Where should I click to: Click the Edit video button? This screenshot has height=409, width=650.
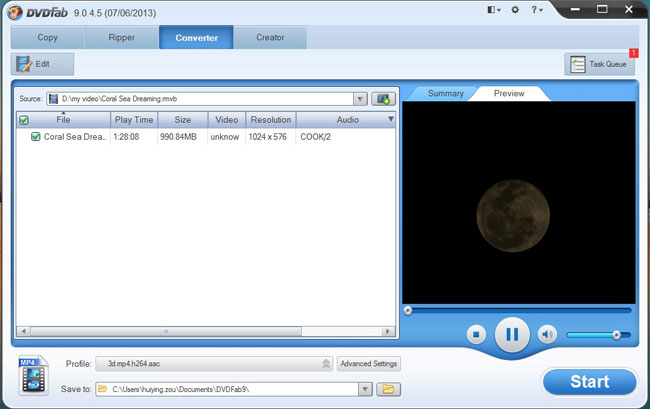pyautogui.click(x=42, y=64)
